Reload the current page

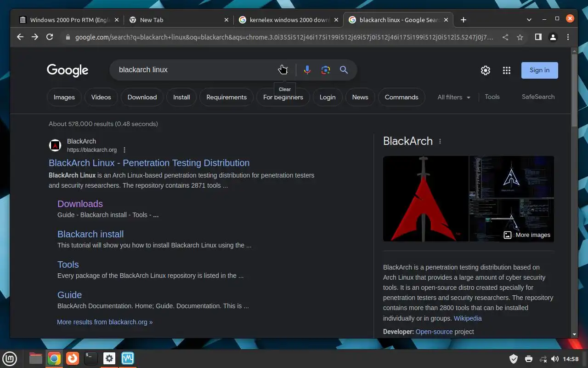point(50,37)
